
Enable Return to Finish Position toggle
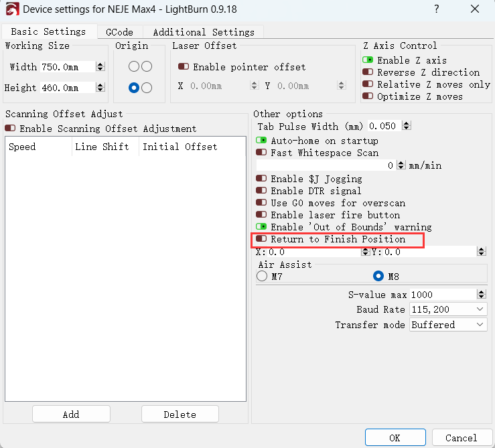261,239
